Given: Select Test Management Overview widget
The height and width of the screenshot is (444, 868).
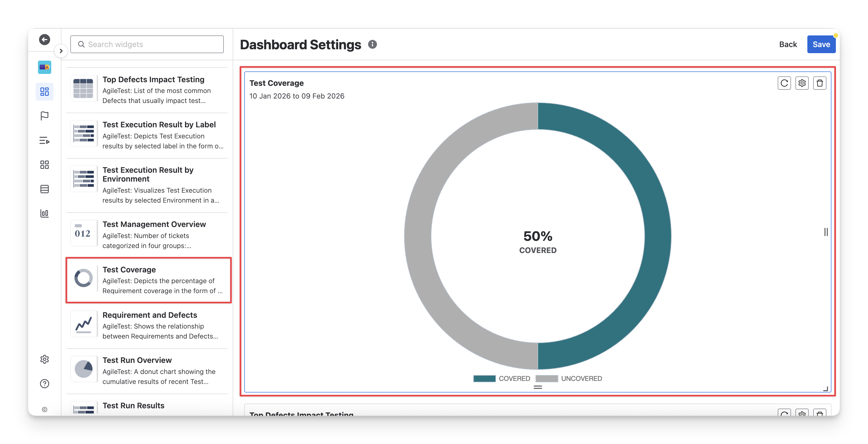Looking at the screenshot, I should click(x=149, y=234).
